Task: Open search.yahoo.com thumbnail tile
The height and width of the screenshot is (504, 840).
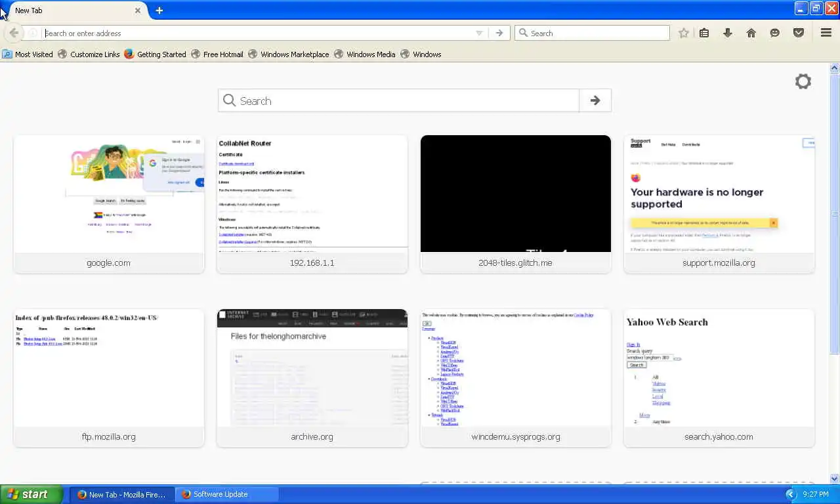Action: [719, 378]
